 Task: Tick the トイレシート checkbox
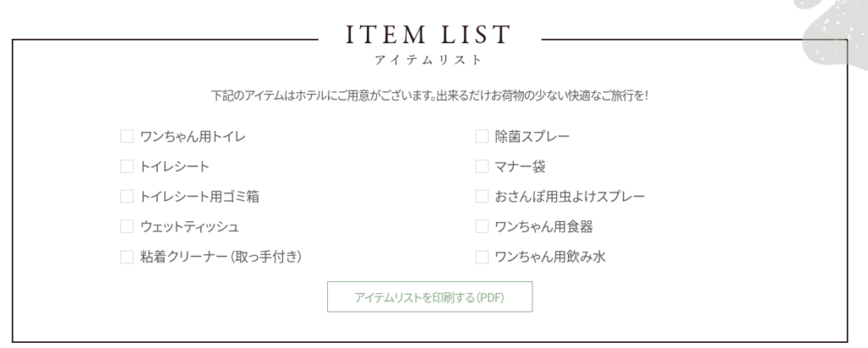click(127, 167)
